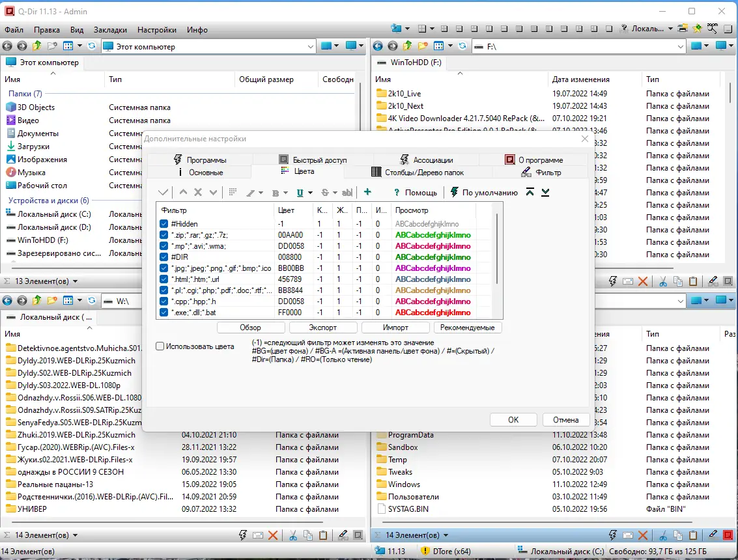Uncheck the #Hidden filter checkbox

click(164, 224)
